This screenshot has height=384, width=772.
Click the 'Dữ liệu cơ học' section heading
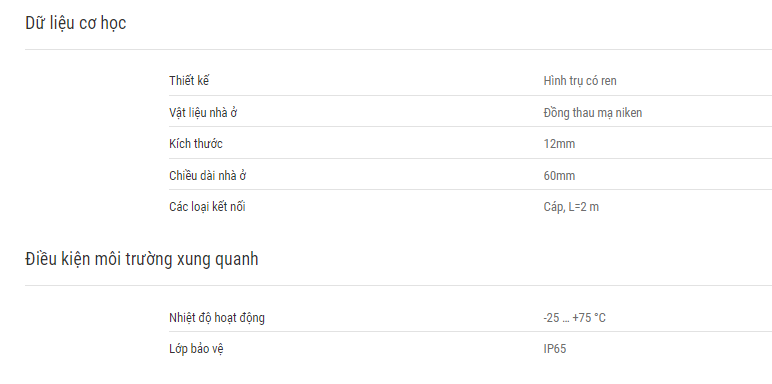pos(75,23)
